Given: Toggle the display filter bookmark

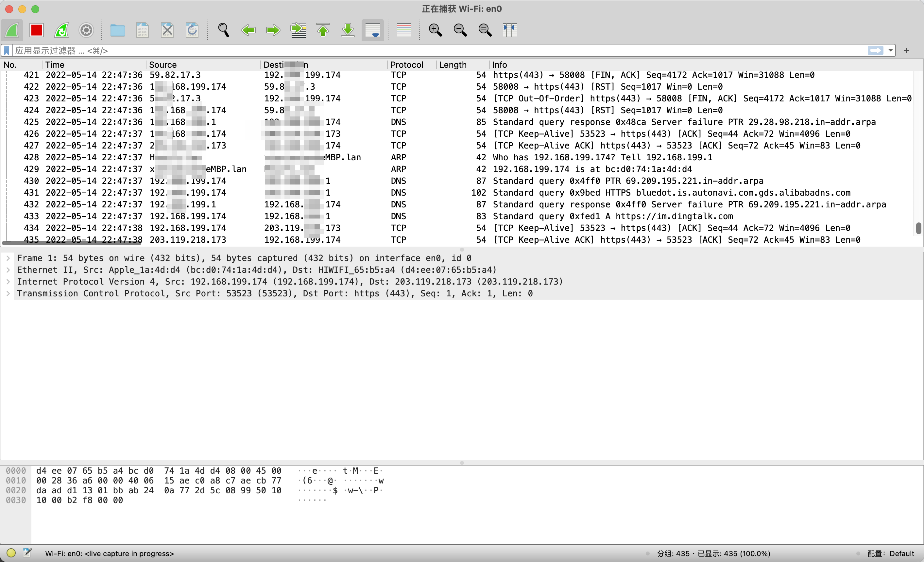Looking at the screenshot, I should (6, 50).
